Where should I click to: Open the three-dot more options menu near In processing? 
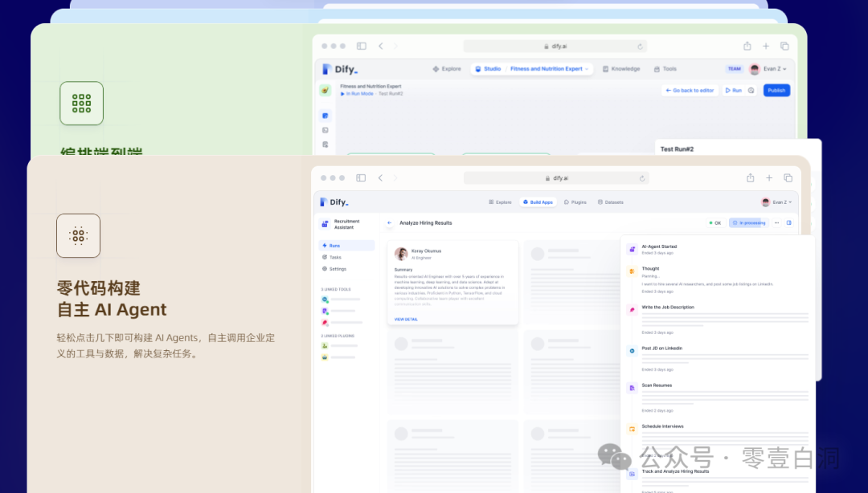point(776,222)
